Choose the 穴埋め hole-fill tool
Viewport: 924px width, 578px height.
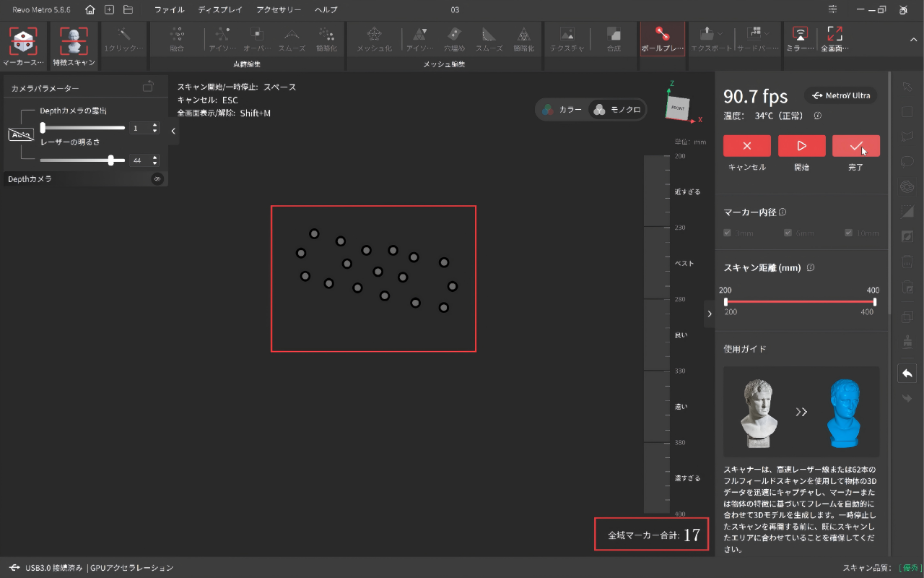tap(454, 40)
